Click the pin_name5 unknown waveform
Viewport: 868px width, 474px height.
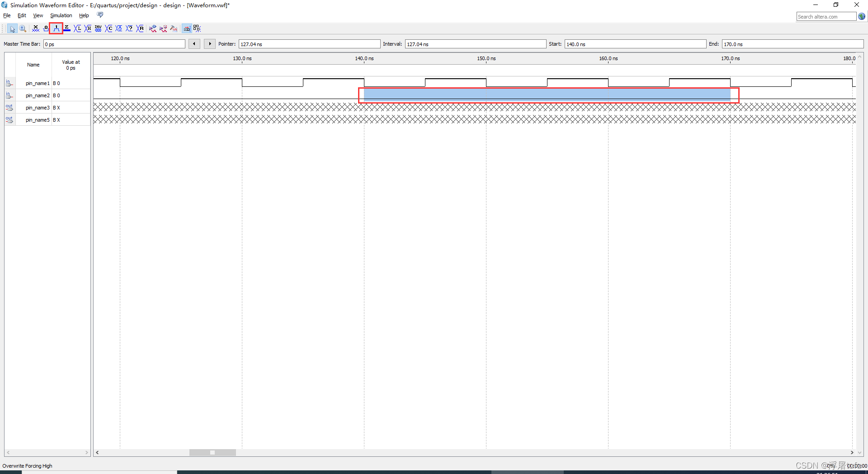(475, 119)
